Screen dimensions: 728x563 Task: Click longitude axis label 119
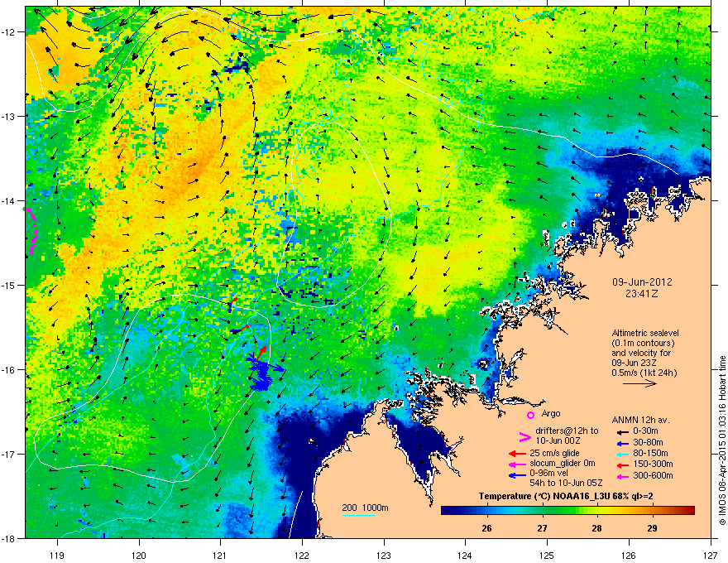point(57,555)
